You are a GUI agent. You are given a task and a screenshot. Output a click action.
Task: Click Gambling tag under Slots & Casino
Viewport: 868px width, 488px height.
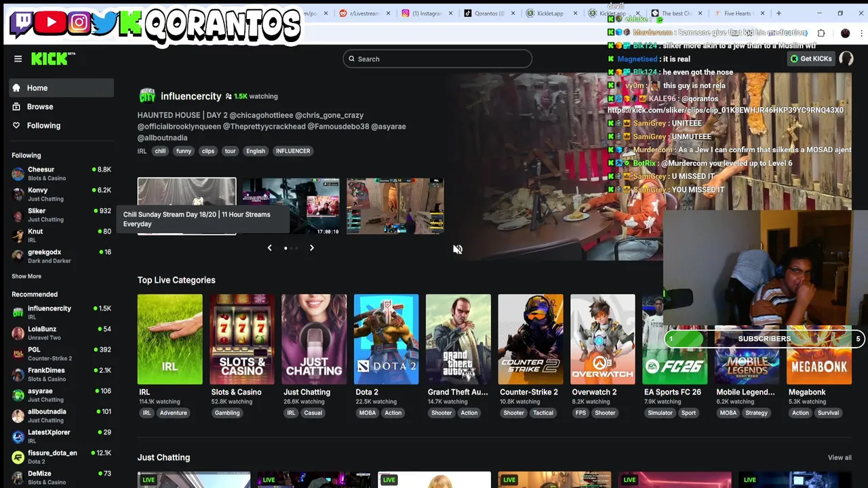(x=227, y=413)
